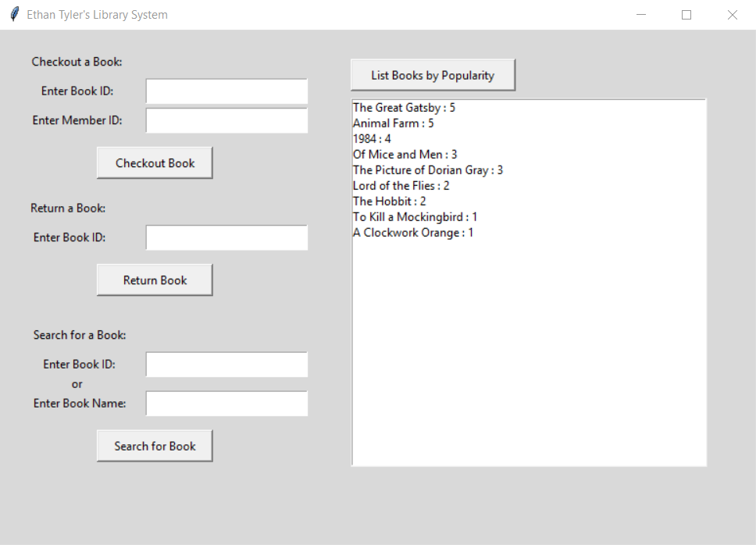Click the 'Enter Member ID:' label

coord(77,120)
